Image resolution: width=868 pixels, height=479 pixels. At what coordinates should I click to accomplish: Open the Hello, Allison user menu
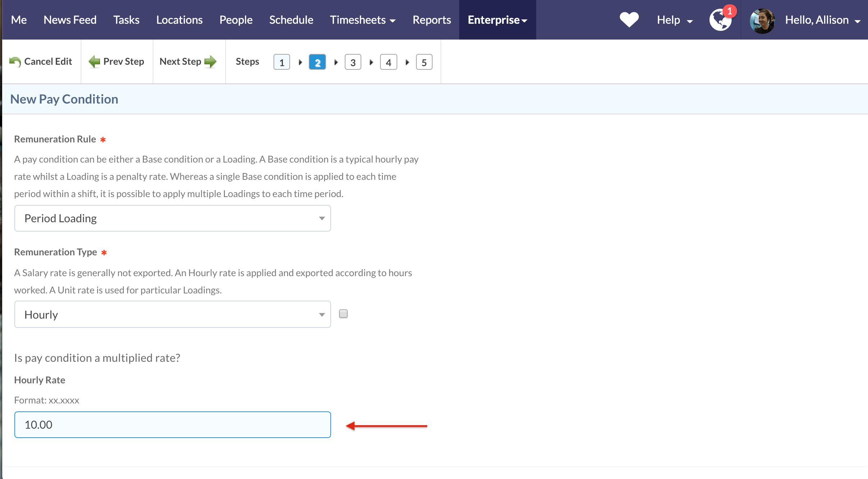(x=822, y=20)
